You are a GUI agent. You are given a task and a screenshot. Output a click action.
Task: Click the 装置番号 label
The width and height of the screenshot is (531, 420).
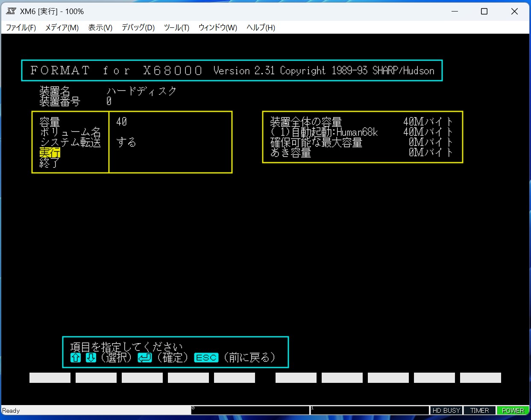pyautogui.click(x=60, y=101)
